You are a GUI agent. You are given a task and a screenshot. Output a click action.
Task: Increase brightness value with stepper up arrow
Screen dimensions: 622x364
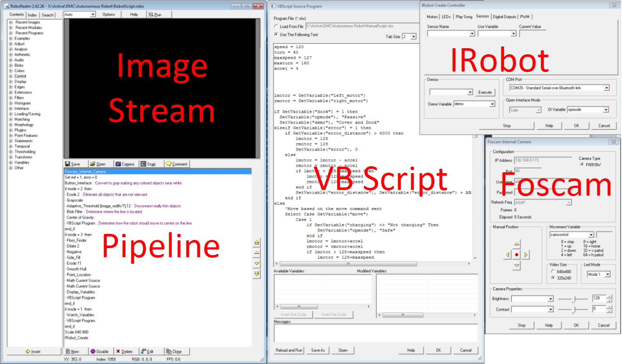tap(610, 297)
